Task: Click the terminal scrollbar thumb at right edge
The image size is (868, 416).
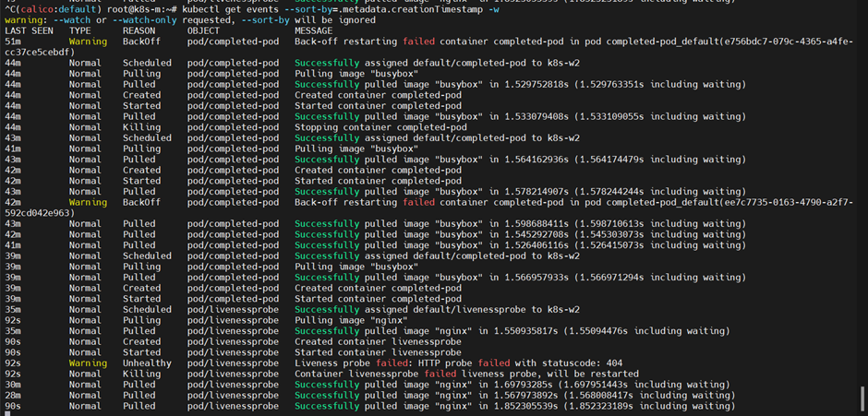Action: coord(862,399)
